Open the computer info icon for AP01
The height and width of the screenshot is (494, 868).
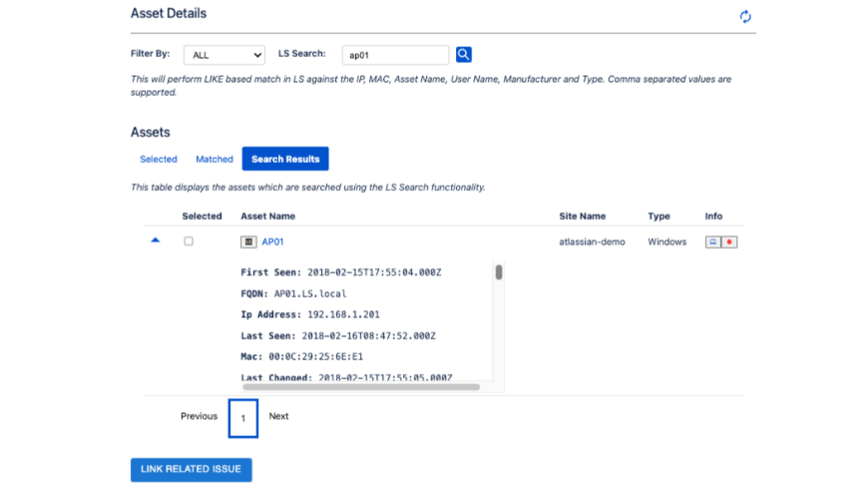[x=713, y=243]
